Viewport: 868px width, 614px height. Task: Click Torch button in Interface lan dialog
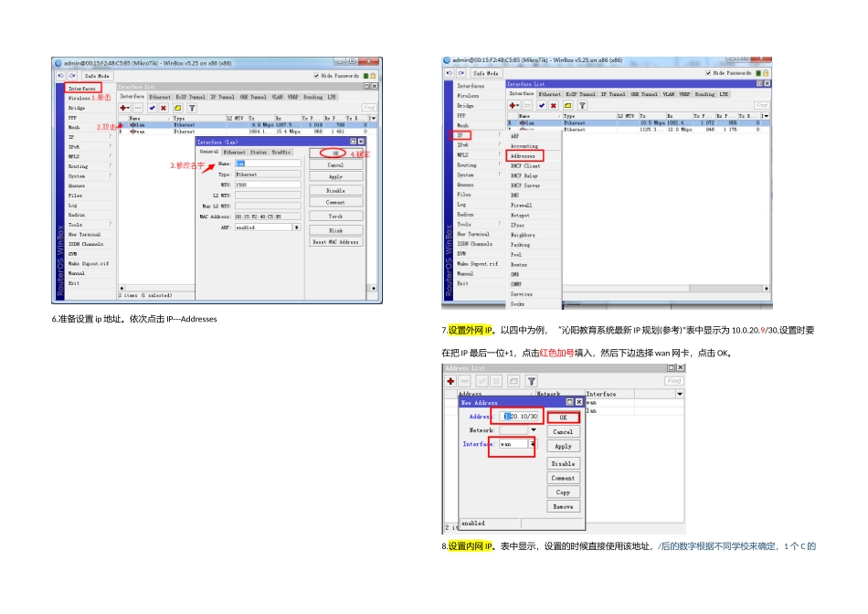(x=335, y=217)
